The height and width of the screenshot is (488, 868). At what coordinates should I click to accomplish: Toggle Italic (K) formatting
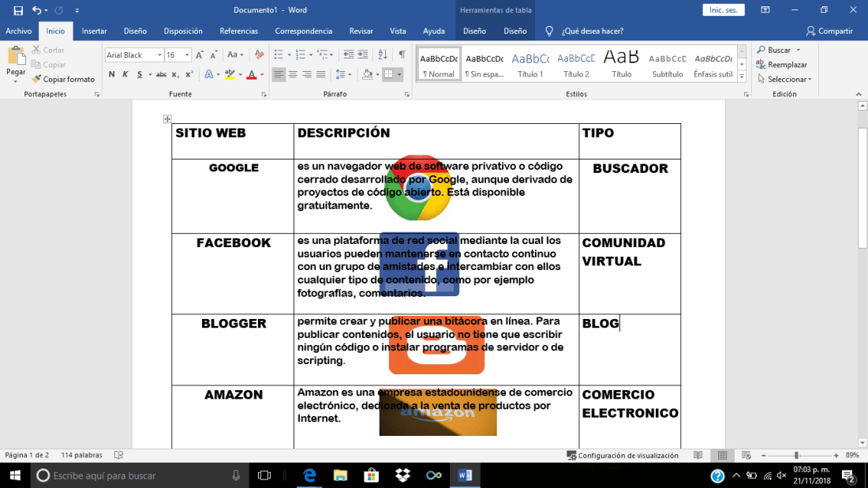pos(125,74)
